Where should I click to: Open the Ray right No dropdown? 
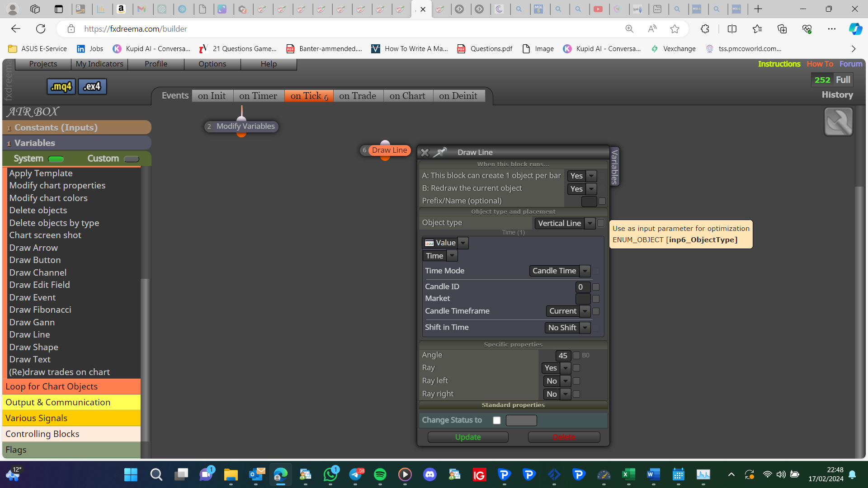coord(557,394)
